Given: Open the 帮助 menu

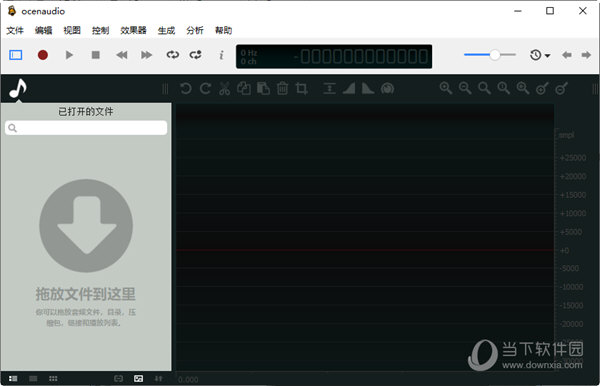Looking at the screenshot, I should click(223, 30).
